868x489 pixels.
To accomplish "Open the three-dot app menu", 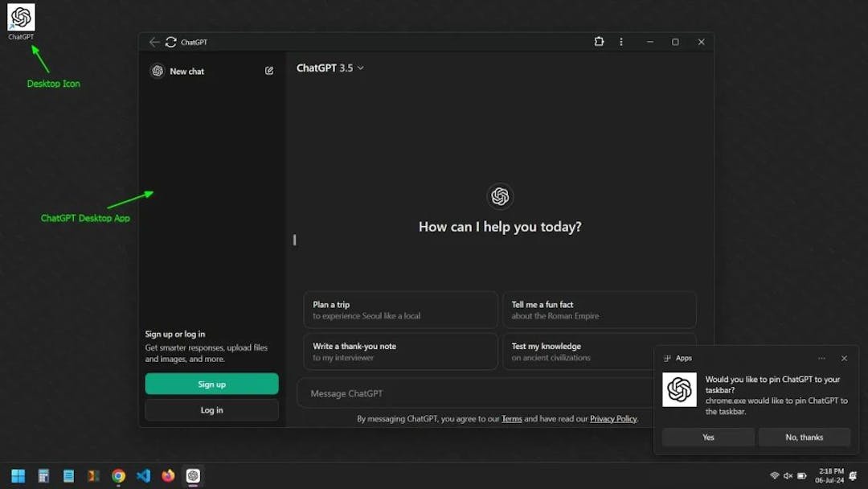I will 621,42.
